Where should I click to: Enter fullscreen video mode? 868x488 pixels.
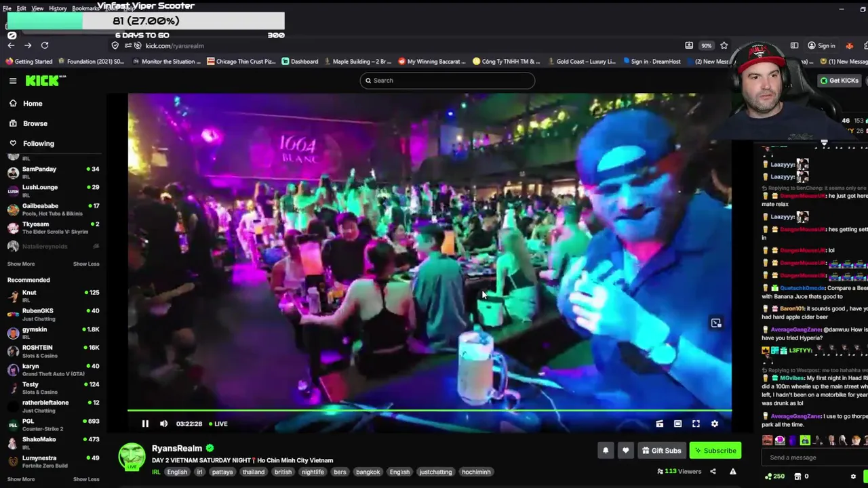click(696, 424)
